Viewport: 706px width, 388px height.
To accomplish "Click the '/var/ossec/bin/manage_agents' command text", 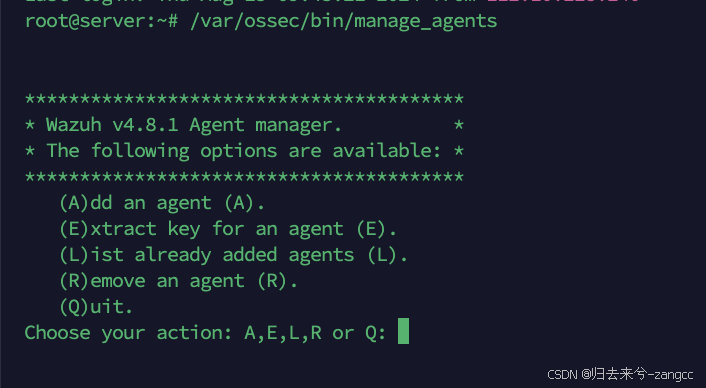I will [344, 21].
